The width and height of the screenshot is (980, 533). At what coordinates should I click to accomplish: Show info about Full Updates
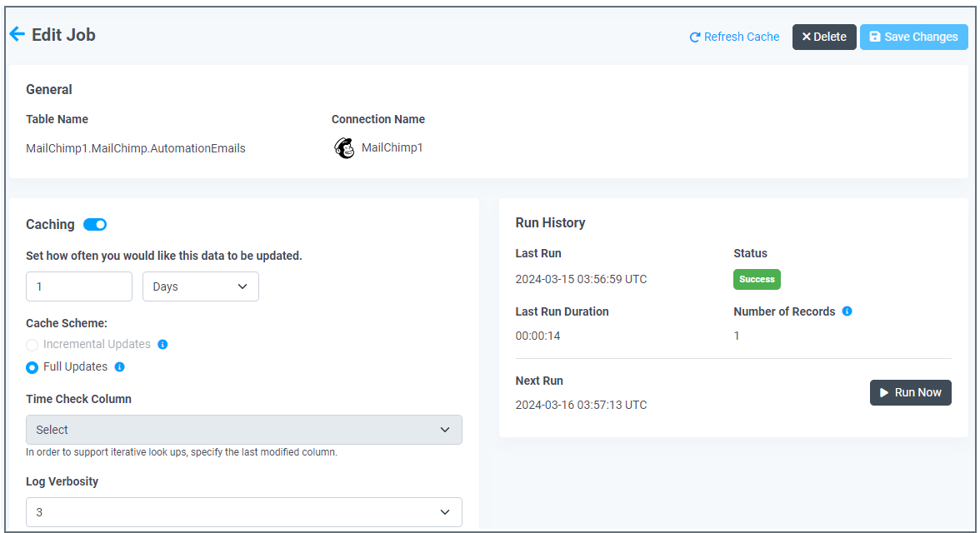click(x=119, y=366)
